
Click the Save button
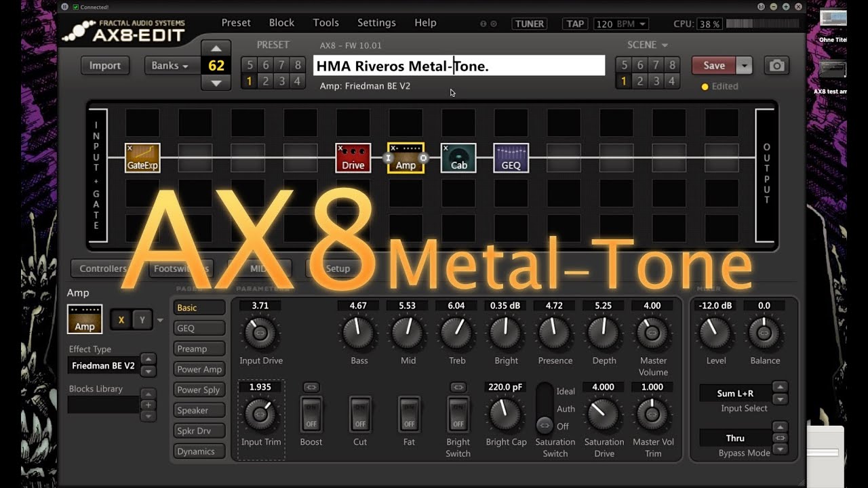714,66
